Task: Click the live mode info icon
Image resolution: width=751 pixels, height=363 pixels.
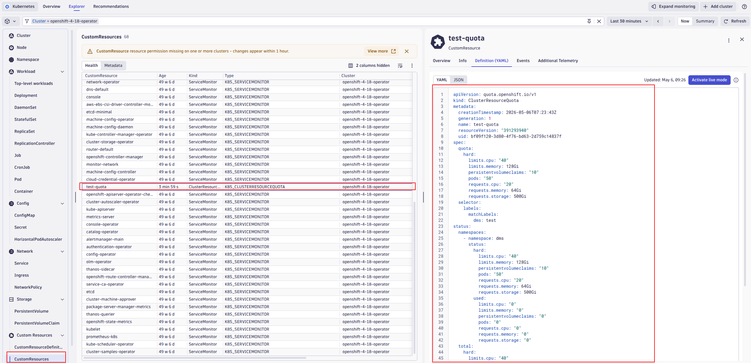Action: pos(736,80)
